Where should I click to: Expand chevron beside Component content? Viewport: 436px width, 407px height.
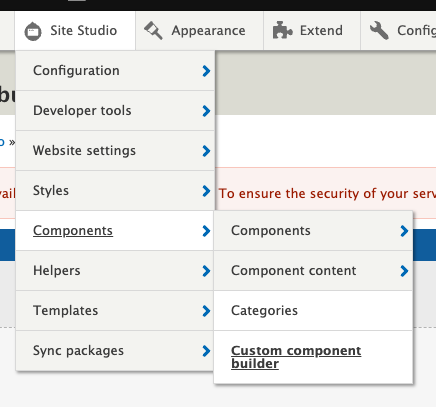click(x=404, y=271)
